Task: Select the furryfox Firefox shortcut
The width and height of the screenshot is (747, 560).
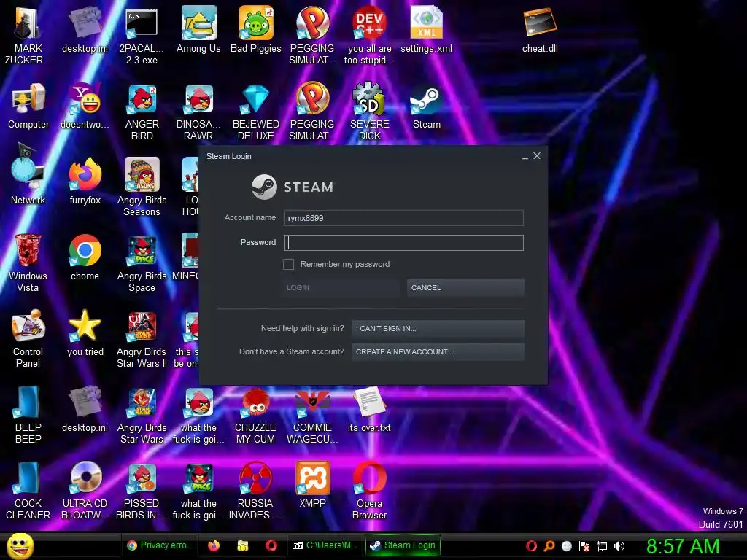Action: (85, 182)
